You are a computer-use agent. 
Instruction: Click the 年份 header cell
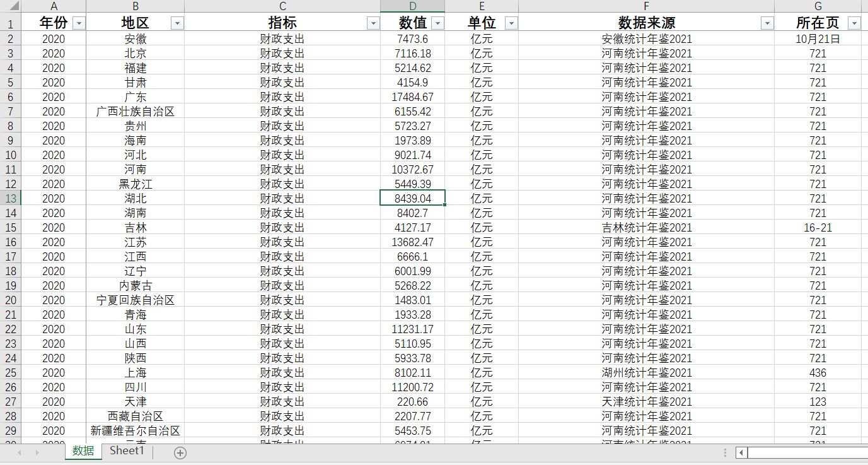click(x=54, y=23)
